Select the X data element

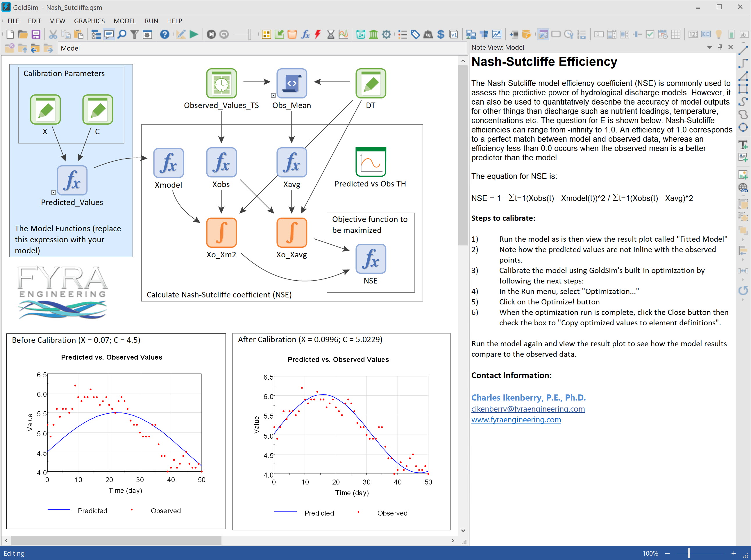click(x=45, y=110)
